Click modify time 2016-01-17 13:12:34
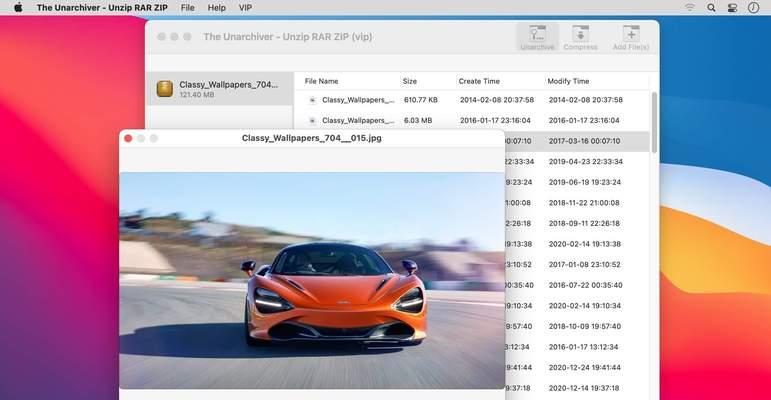This screenshot has height=400, width=771. 583,348
